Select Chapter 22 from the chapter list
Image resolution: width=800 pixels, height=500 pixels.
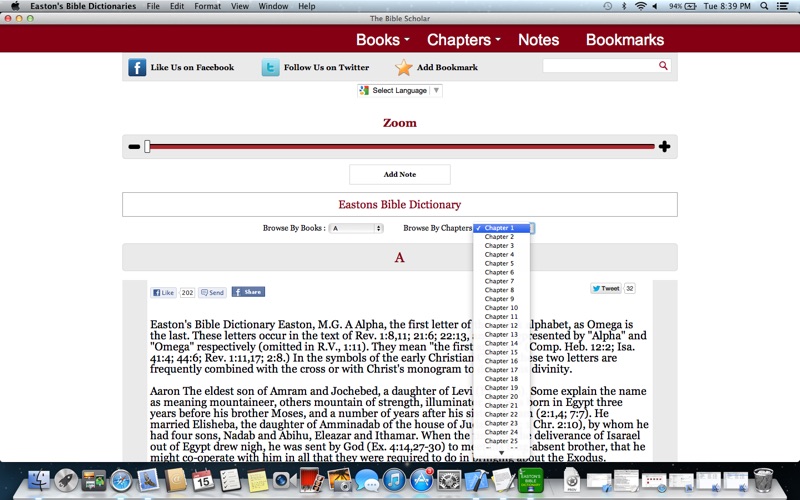[x=502, y=414]
